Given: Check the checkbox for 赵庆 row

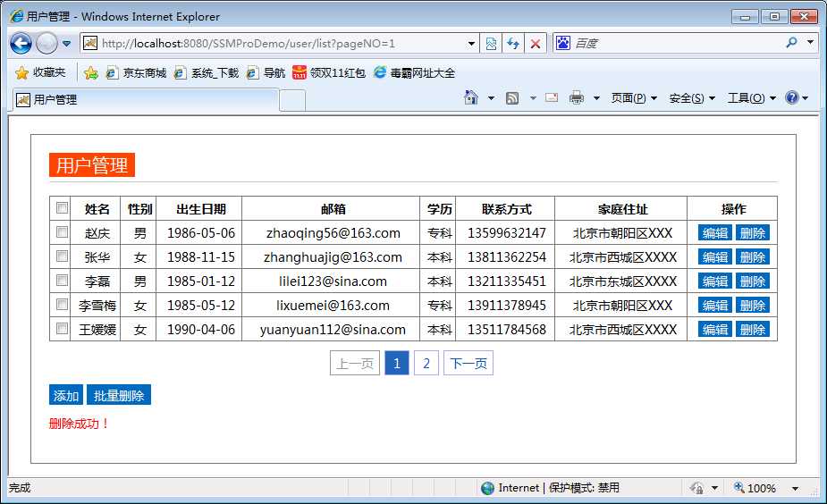Looking at the screenshot, I should click(x=62, y=232).
